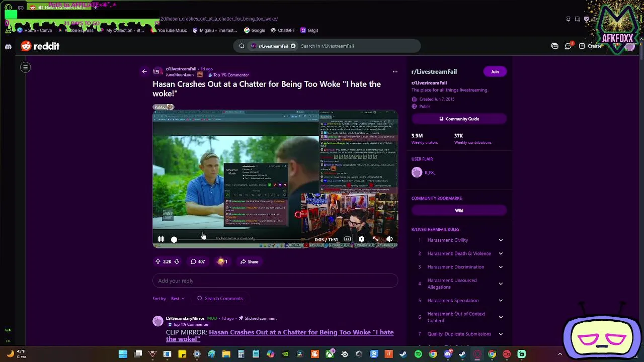644x362 pixels.
Task: Click the 3.9M Weekly visitors stat
Action: click(425, 139)
